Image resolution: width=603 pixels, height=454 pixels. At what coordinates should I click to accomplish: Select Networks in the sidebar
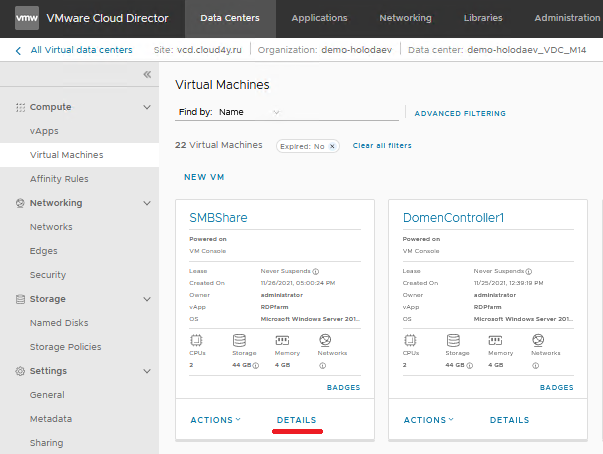pyautogui.click(x=51, y=227)
